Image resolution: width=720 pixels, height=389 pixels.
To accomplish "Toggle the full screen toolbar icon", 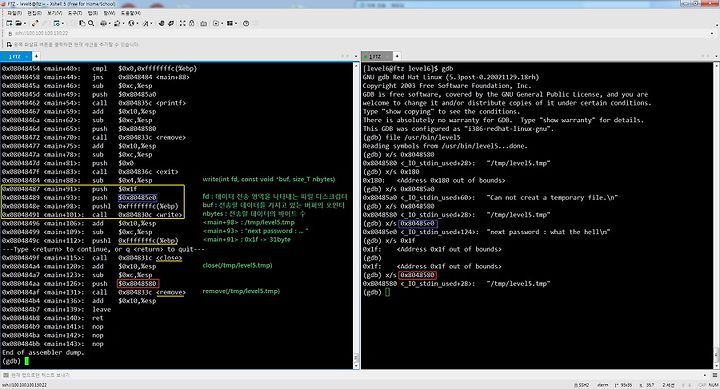I will [182, 23].
